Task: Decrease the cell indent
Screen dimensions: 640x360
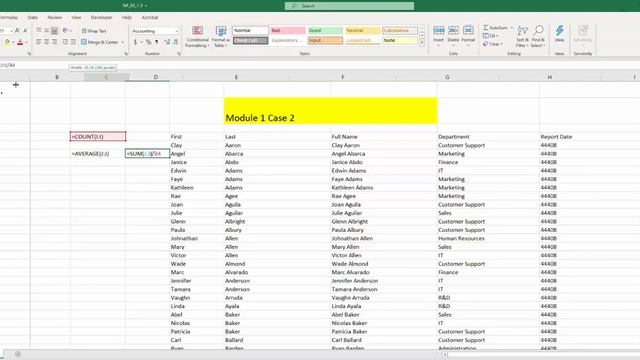Action: pyautogui.click(x=65, y=42)
